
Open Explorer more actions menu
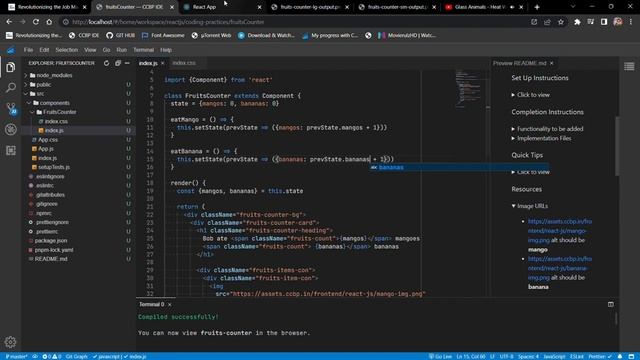click(x=127, y=63)
